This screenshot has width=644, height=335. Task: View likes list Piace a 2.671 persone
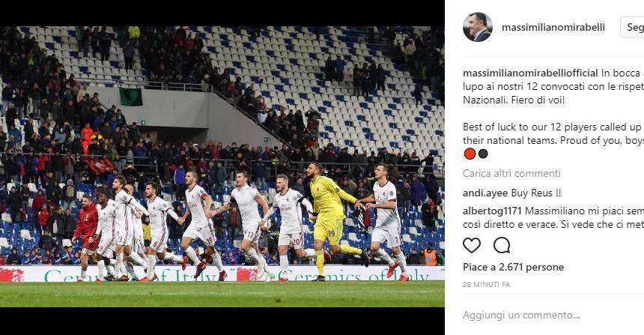tap(513, 268)
